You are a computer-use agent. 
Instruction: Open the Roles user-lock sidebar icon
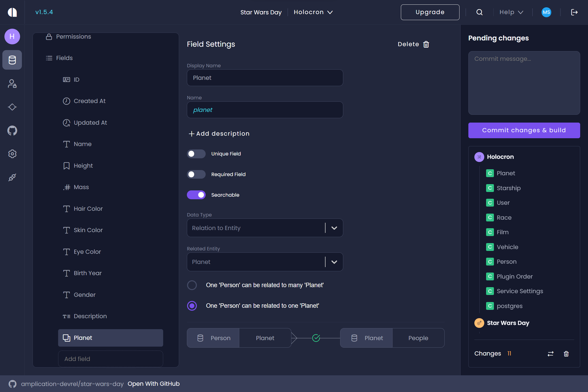(x=12, y=83)
